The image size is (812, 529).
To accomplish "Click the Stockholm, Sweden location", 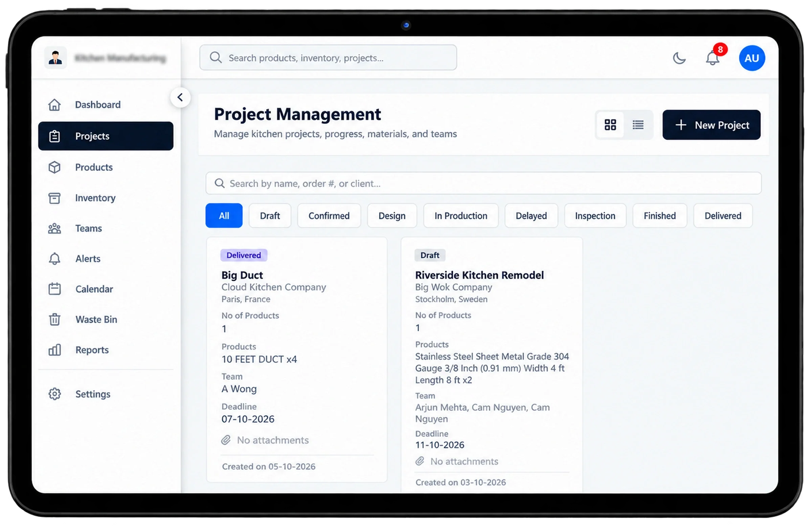I will point(451,299).
